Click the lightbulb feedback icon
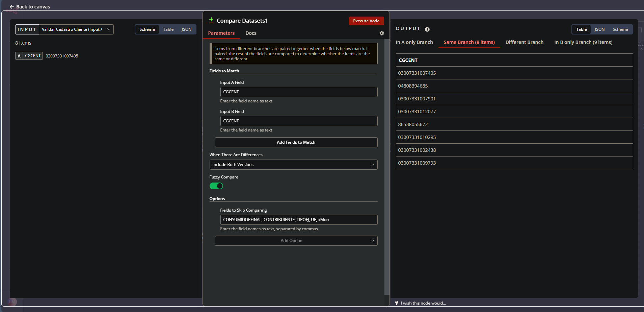This screenshot has width=644, height=312. [397, 303]
